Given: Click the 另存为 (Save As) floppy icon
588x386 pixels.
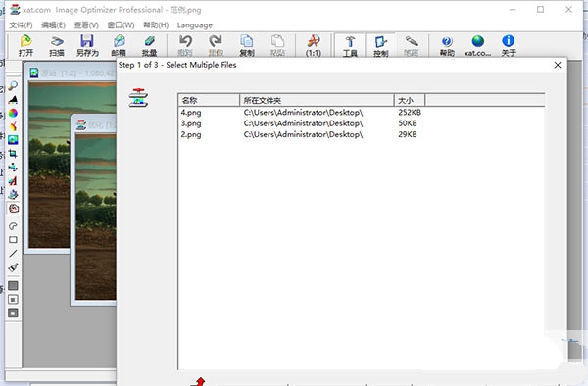Looking at the screenshot, I should 87,45.
